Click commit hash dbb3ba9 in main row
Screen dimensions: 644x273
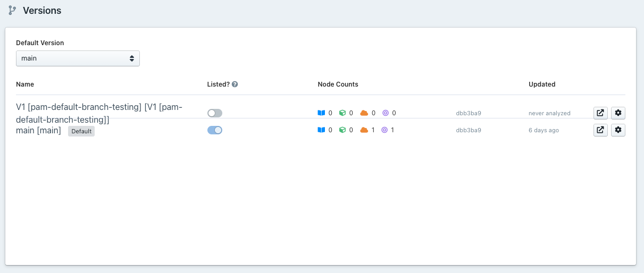[469, 130]
